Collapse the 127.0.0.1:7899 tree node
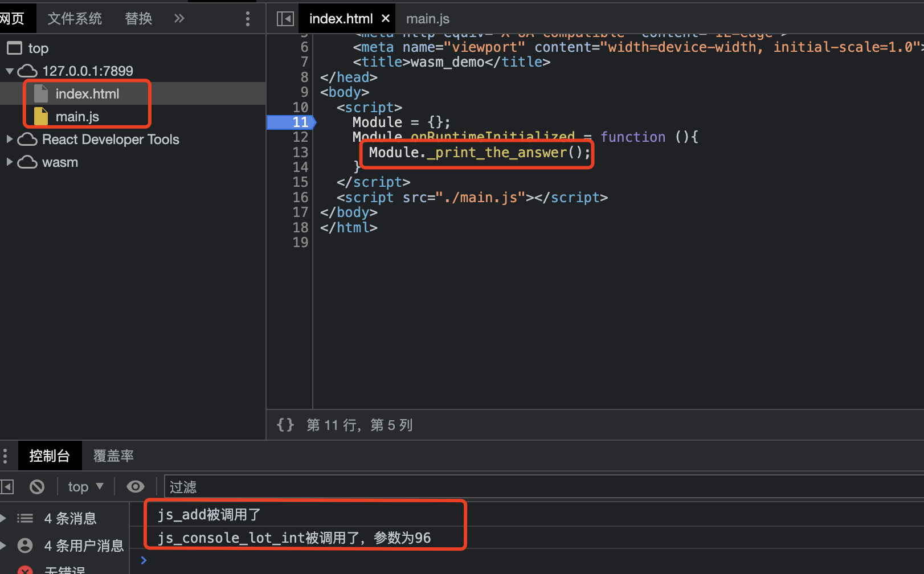 (9, 71)
